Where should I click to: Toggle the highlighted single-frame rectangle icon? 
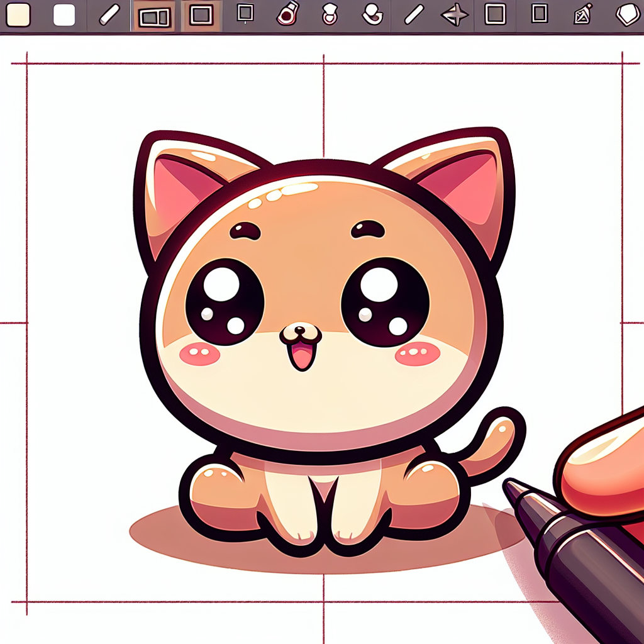201,16
